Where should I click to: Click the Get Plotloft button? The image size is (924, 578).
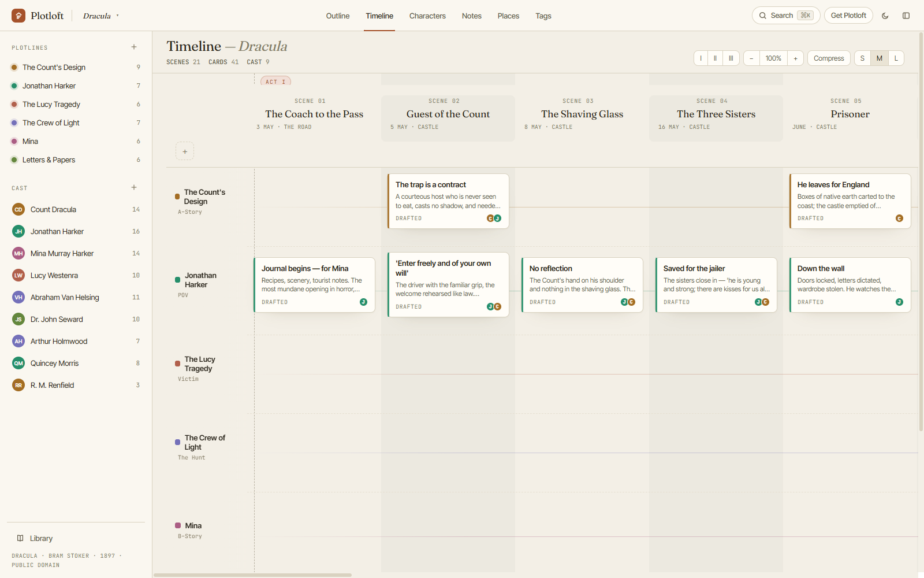point(848,16)
